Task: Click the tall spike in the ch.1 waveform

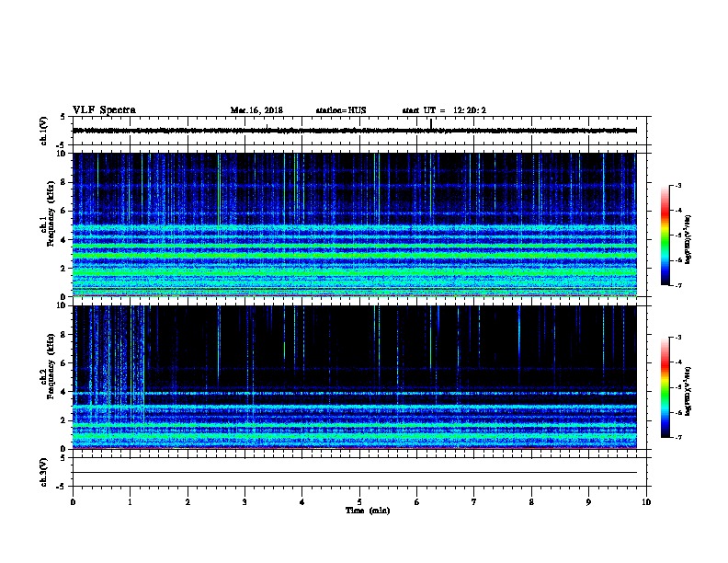Action: tap(431, 124)
